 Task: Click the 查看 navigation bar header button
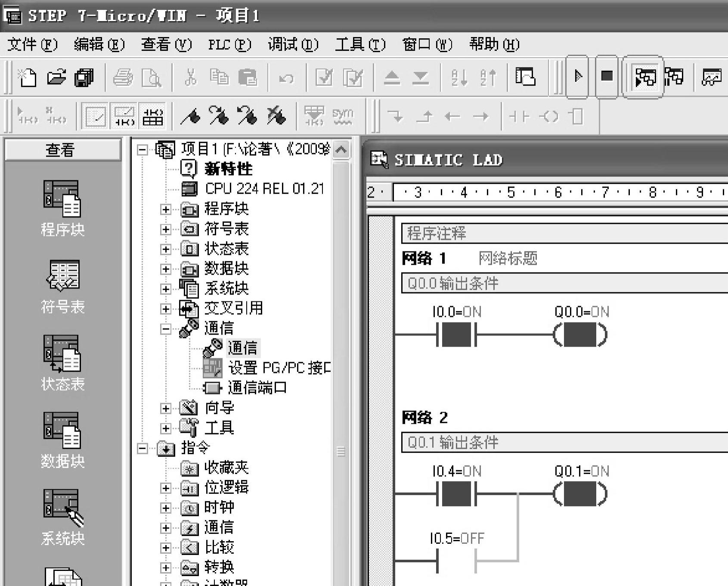point(63,150)
